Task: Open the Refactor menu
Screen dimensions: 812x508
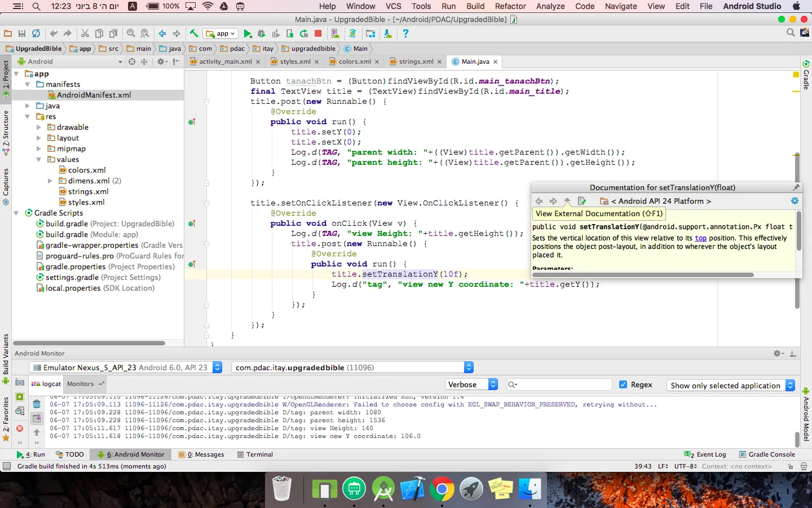Action: 510,6
